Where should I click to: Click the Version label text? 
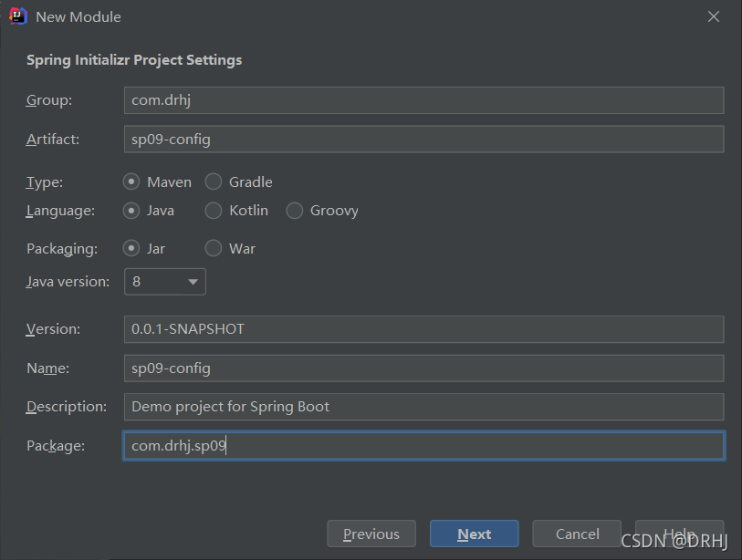(54, 329)
